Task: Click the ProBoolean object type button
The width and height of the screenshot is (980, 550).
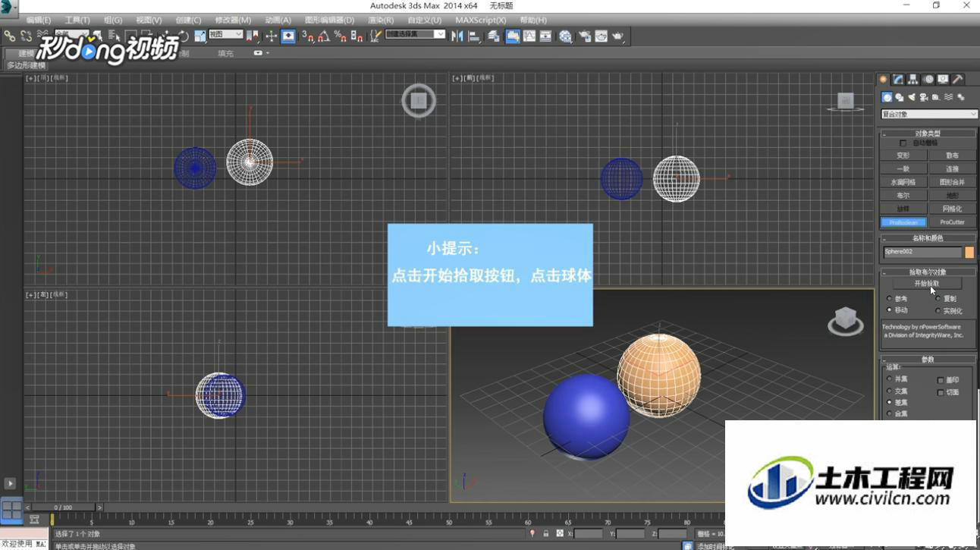Action: click(x=903, y=222)
